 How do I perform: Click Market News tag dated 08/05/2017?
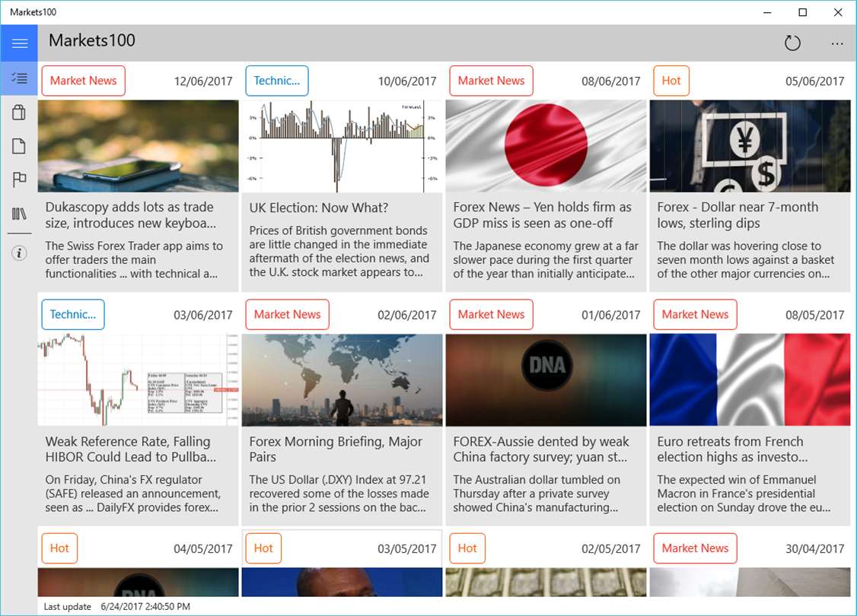click(695, 315)
